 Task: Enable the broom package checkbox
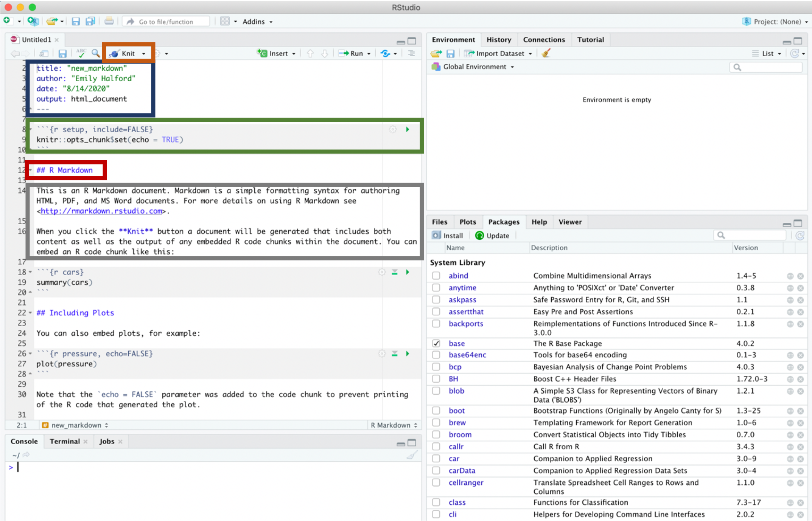(436, 434)
